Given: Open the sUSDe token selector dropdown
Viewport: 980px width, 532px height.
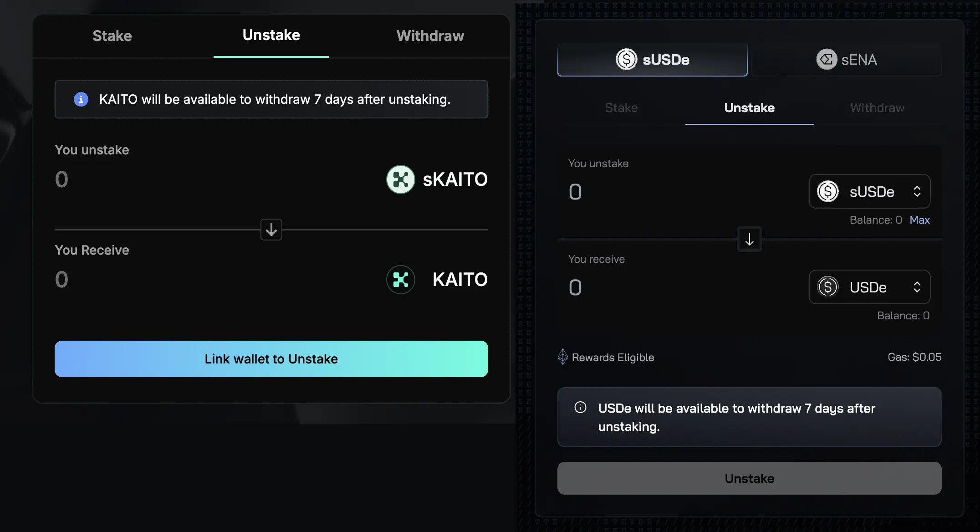Looking at the screenshot, I should point(869,191).
